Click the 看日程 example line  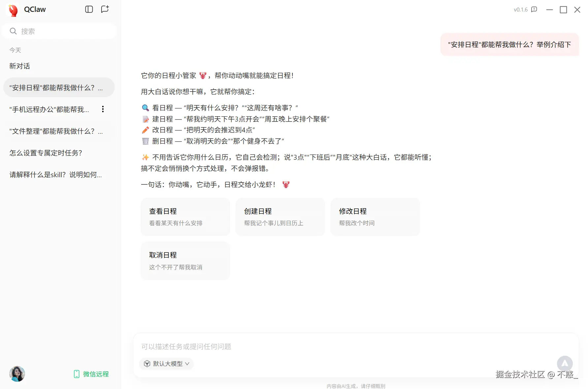pos(220,108)
